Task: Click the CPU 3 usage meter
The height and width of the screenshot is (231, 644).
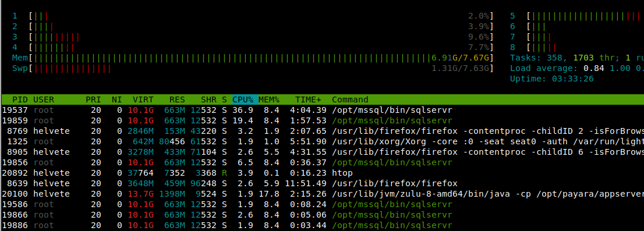Action: pos(253,37)
